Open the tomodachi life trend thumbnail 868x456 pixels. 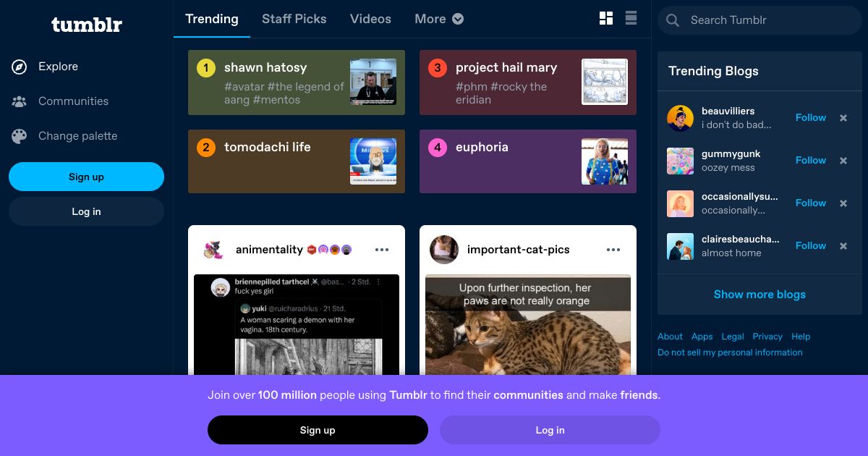coord(373,161)
